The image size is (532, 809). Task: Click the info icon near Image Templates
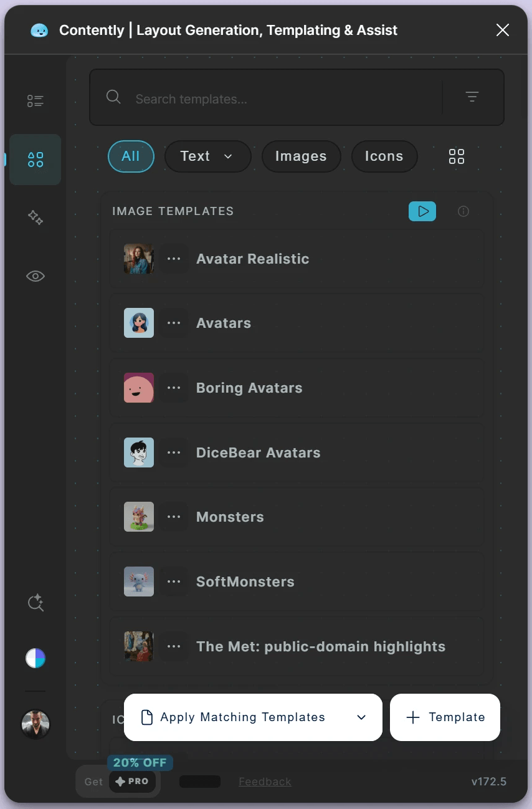click(463, 211)
